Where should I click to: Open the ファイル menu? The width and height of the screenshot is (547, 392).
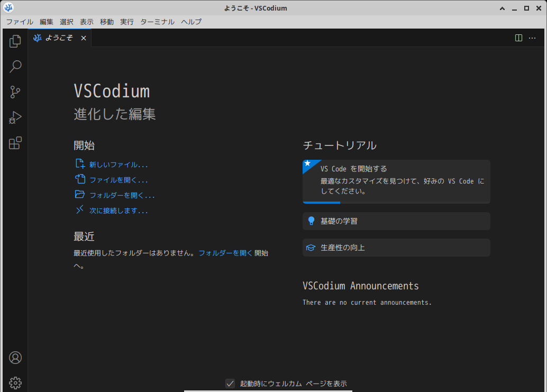[20, 22]
